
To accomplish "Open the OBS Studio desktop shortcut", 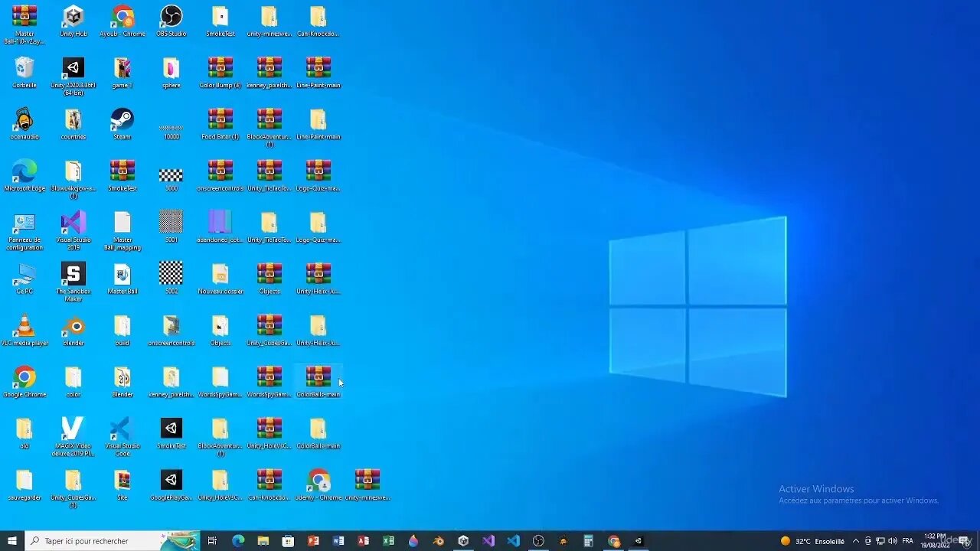I will click(171, 21).
